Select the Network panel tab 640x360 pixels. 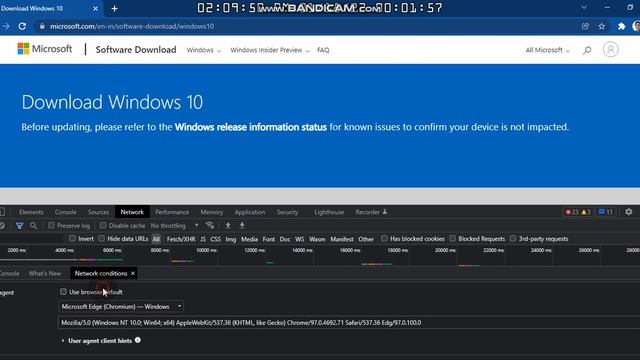click(132, 212)
